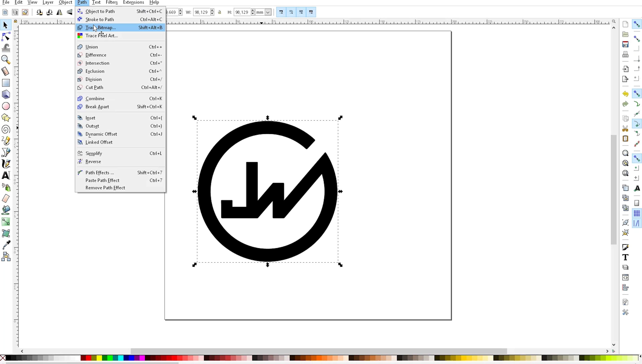642x364 pixels.
Task: Increase the width value stepper
Action: [x=212, y=10]
